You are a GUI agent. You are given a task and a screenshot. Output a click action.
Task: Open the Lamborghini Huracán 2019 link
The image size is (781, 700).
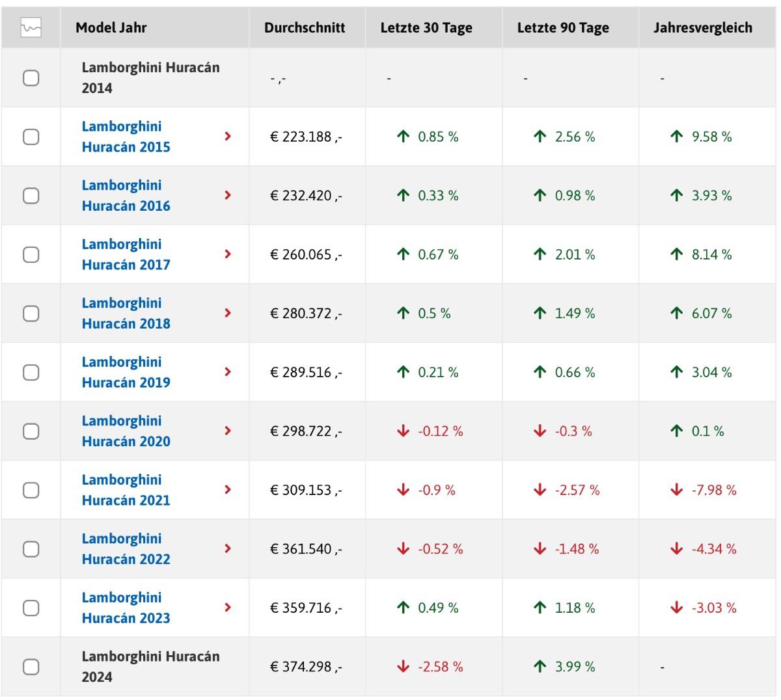click(126, 372)
